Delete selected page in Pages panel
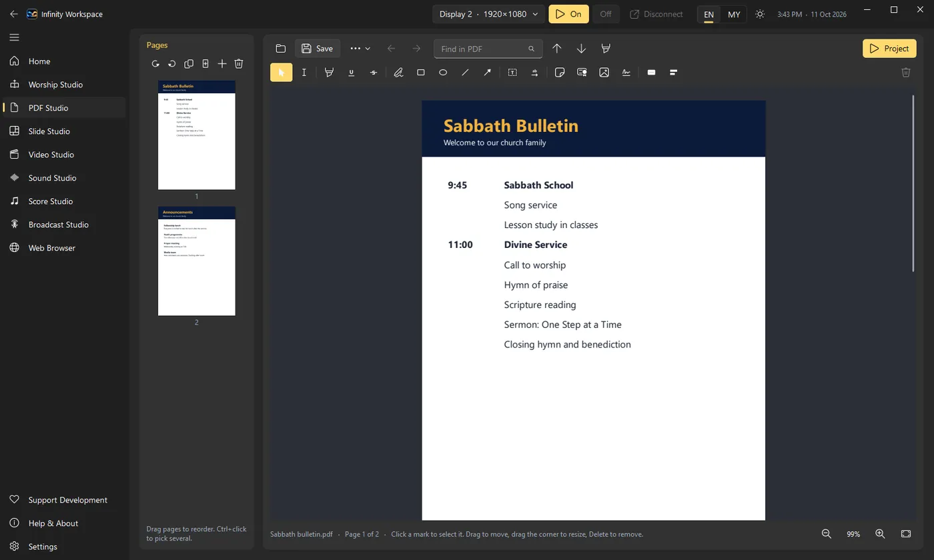 [239, 64]
